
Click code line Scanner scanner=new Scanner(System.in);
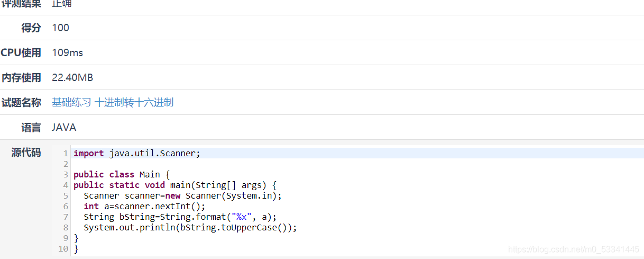click(x=183, y=195)
